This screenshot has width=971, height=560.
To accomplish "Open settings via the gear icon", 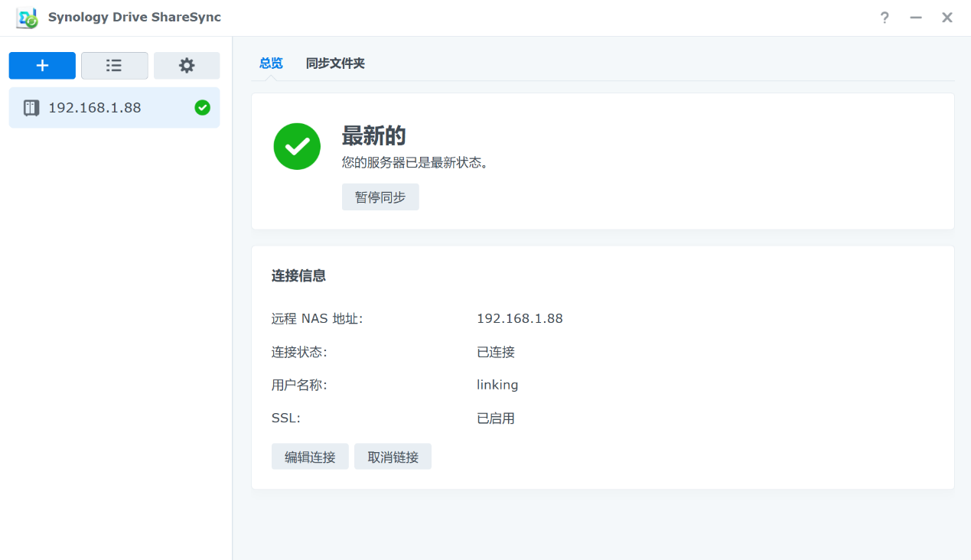I will coord(187,66).
